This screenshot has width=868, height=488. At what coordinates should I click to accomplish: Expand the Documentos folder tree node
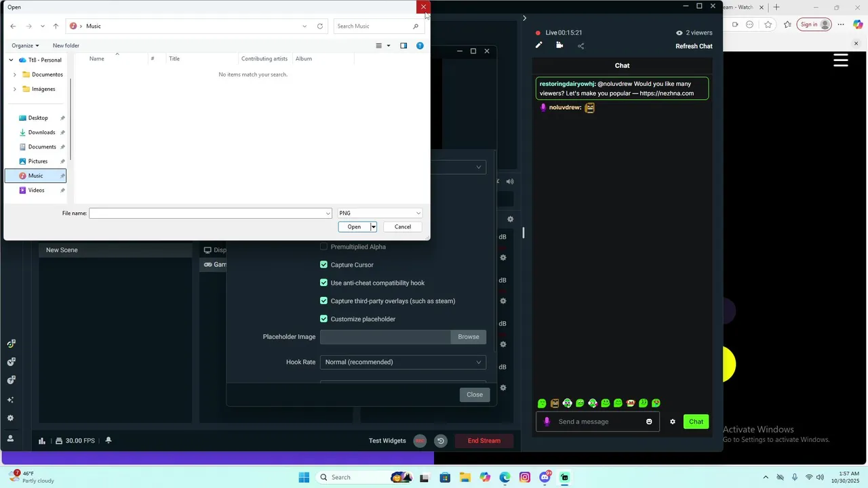click(15, 75)
